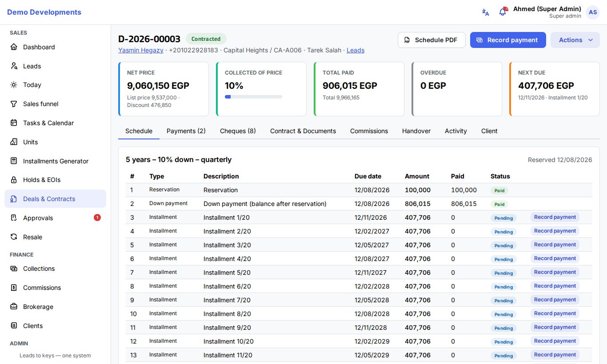Viewport: 607px width, 364px height.
Task: Switch to the Payments (2) tab
Action: 186,131
